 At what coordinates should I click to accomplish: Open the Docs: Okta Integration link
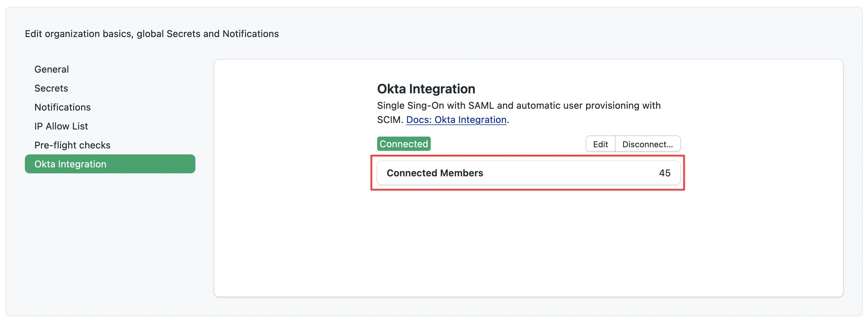tap(456, 120)
